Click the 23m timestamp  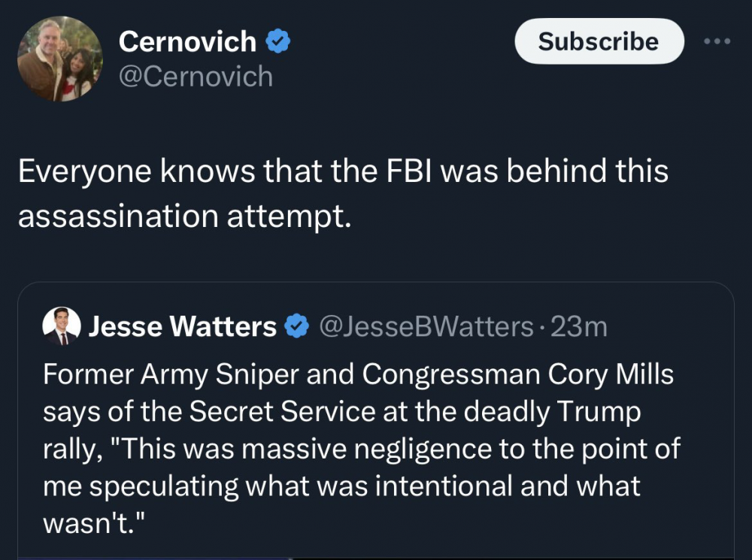[x=579, y=326]
